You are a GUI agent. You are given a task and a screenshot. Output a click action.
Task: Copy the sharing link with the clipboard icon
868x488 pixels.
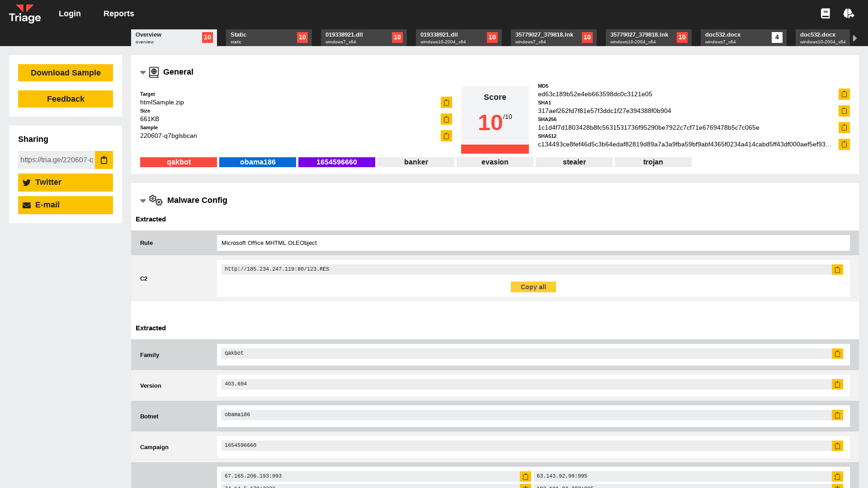[104, 160]
